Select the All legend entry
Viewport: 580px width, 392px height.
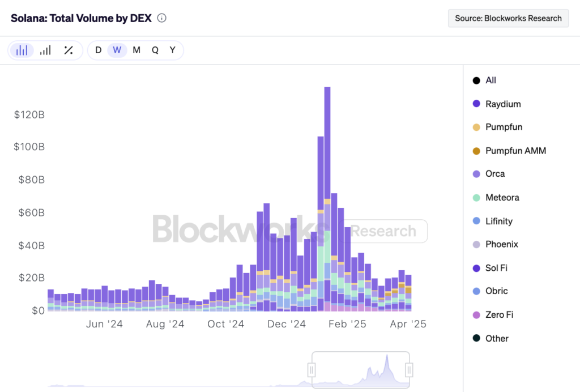[489, 80]
